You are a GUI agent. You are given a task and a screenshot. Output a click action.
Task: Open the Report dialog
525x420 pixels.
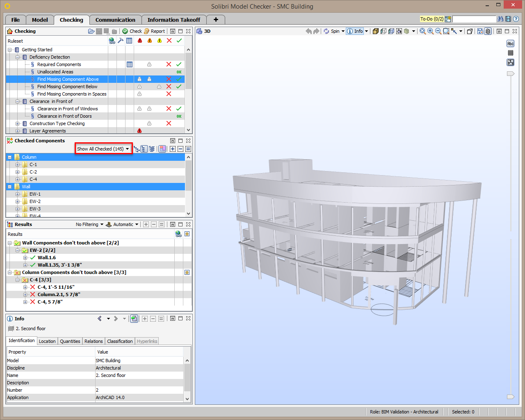pyautogui.click(x=154, y=31)
